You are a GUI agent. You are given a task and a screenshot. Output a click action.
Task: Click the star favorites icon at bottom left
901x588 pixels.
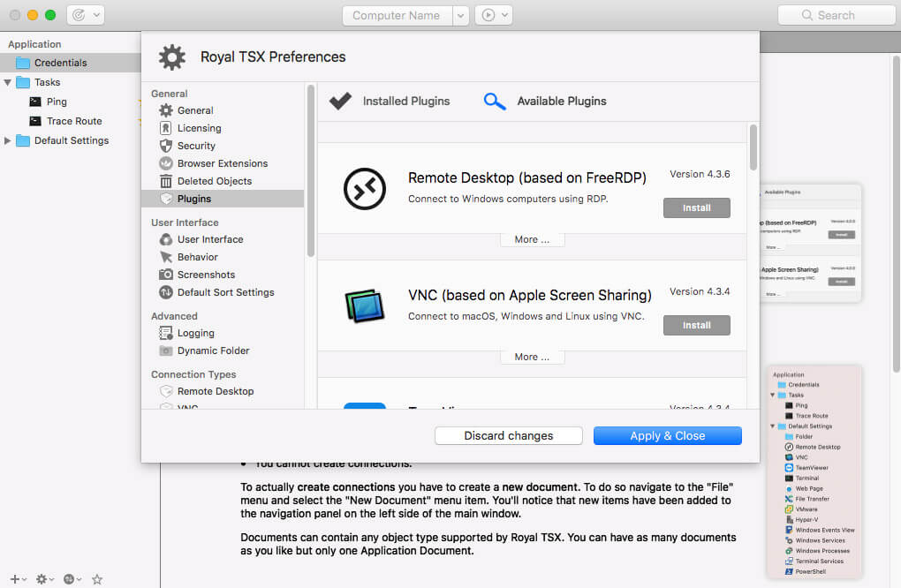point(96,579)
